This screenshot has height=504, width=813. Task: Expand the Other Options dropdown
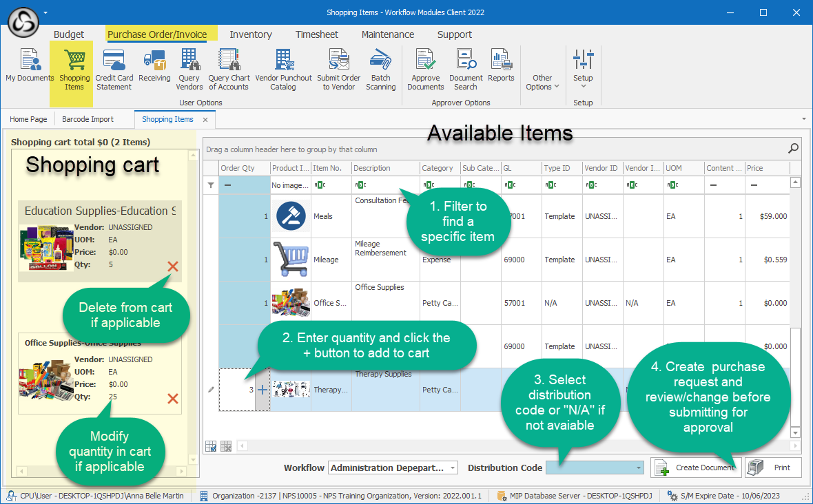542,83
